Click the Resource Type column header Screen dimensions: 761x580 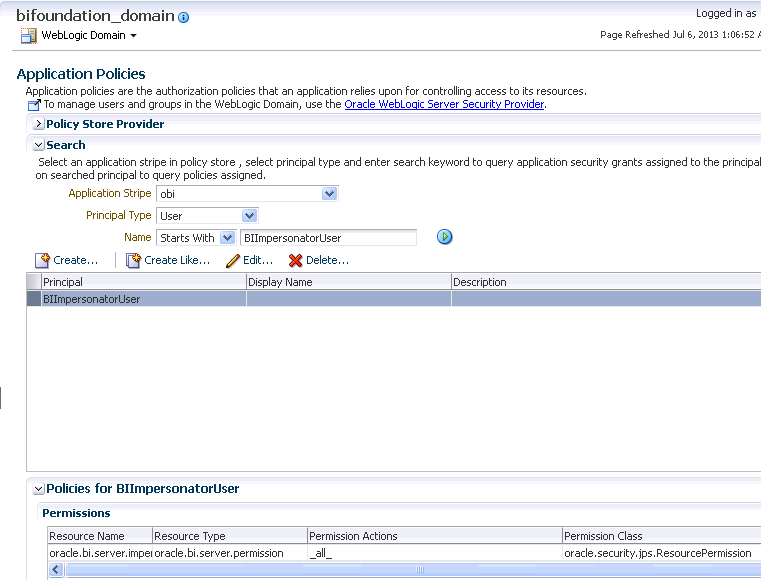230,536
